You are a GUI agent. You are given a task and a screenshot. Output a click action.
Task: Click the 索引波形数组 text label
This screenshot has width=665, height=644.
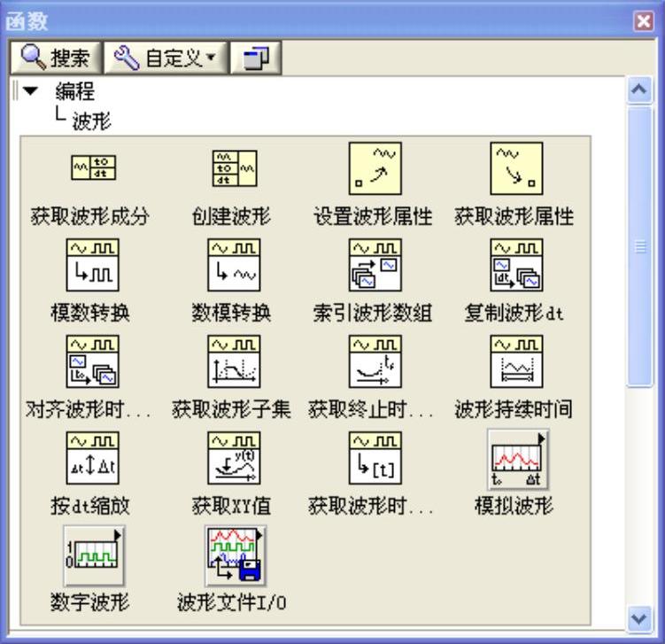pos(373,313)
